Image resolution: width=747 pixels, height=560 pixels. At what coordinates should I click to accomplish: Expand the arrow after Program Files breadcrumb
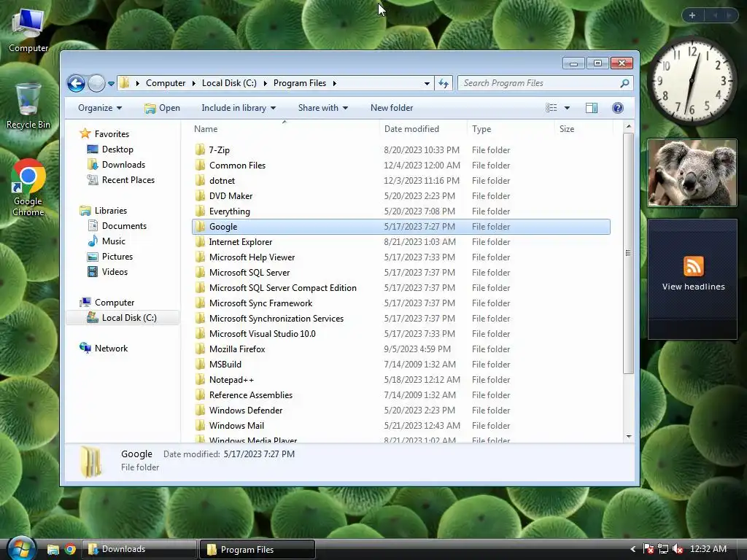[334, 83]
